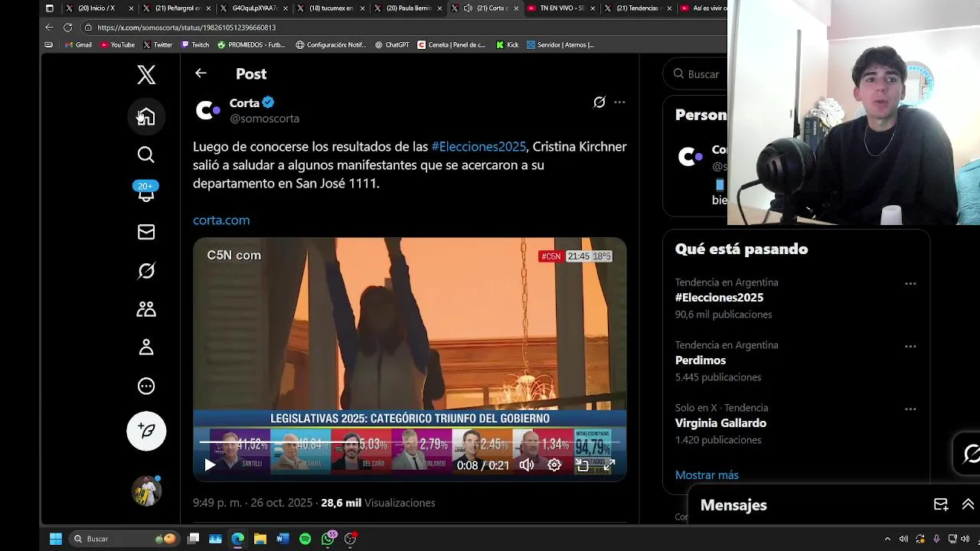
Task: Open the Explore search icon in sidebar
Action: (146, 155)
